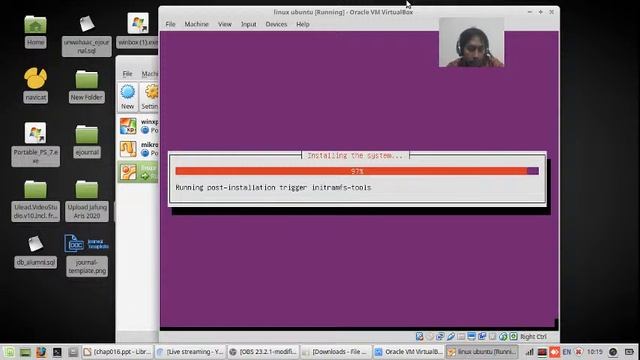The height and width of the screenshot is (360, 640).
Task: Click the installer progress bar at 97%
Action: (x=357, y=171)
